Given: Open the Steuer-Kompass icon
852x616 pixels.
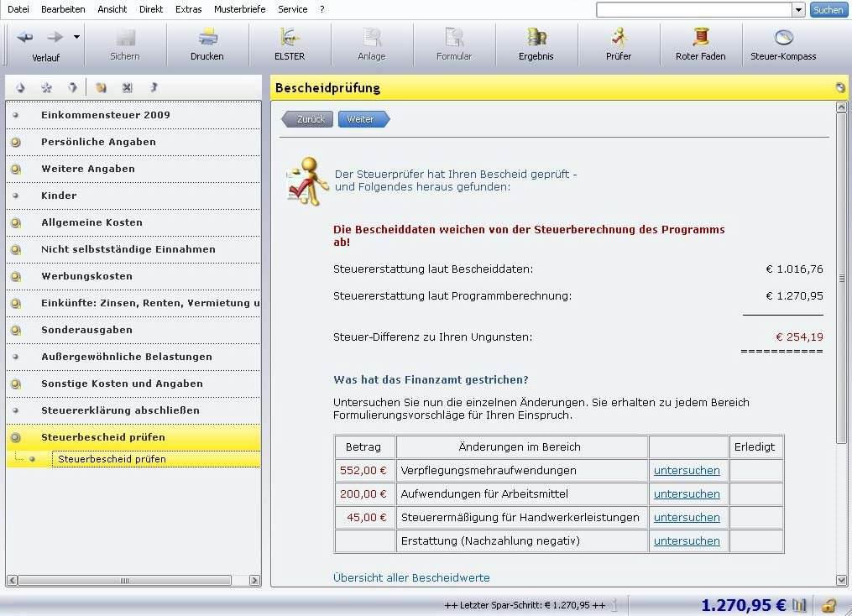Looking at the screenshot, I should pos(783,38).
